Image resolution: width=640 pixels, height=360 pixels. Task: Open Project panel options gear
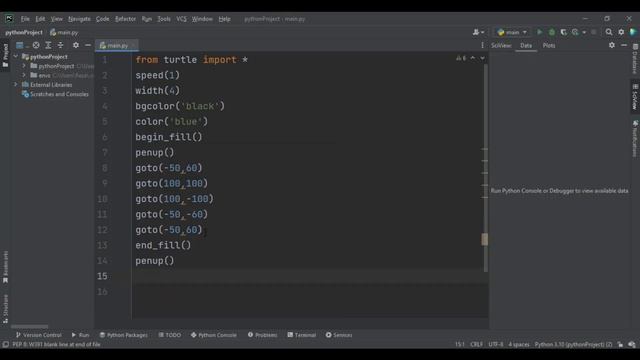click(76, 45)
